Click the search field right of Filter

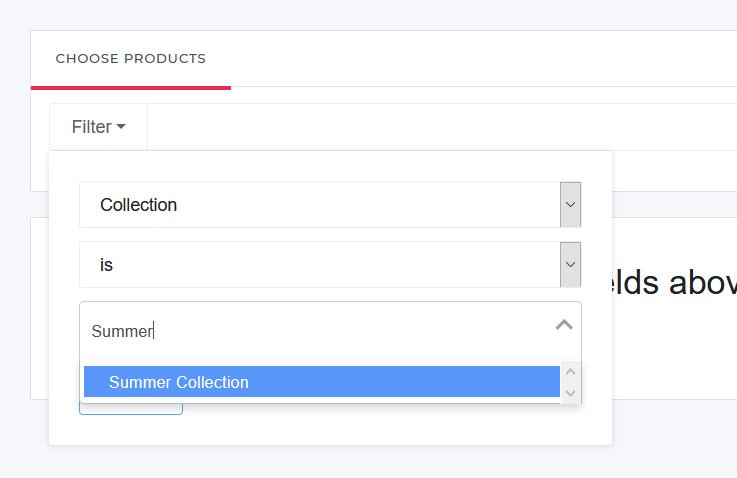(442, 127)
